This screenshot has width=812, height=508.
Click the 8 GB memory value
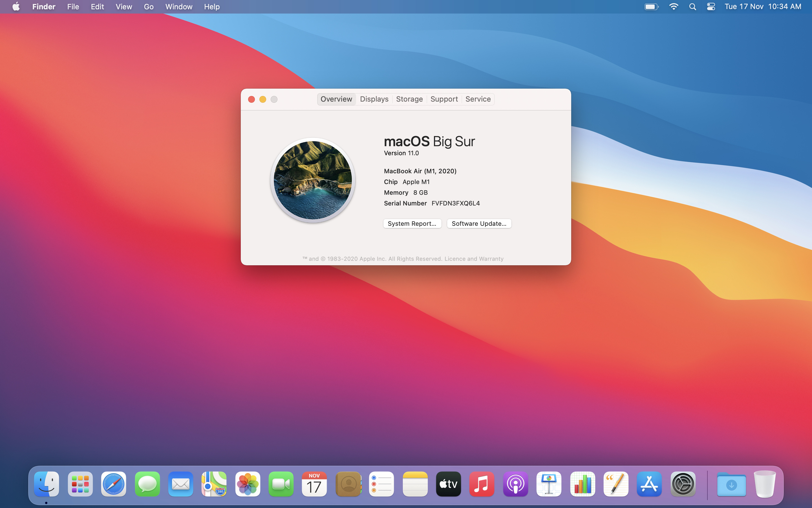(420, 192)
